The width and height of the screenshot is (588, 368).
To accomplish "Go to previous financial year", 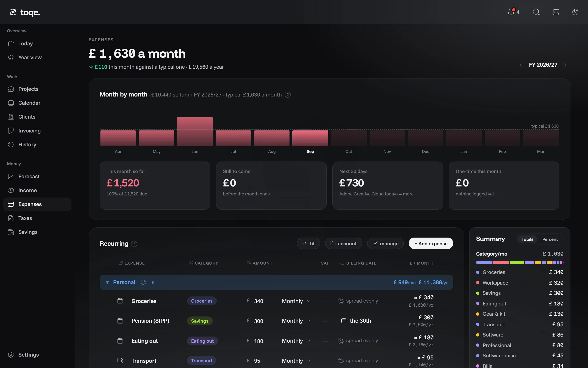I will point(521,65).
